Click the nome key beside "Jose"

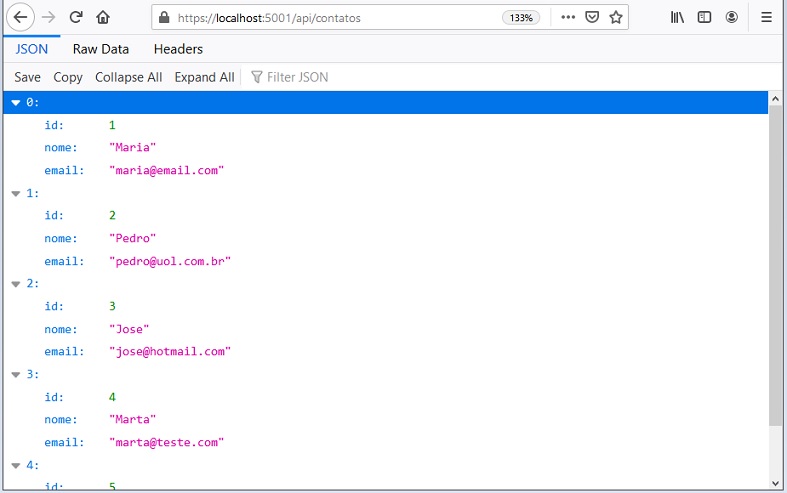tap(61, 329)
